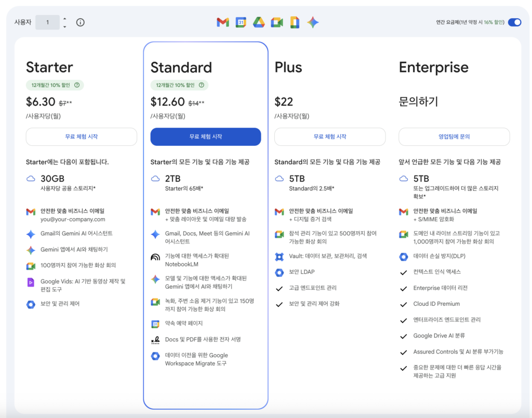Decrease the user count with the down arrow
The height and width of the screenshot is (418, 532).
[65, 26]
